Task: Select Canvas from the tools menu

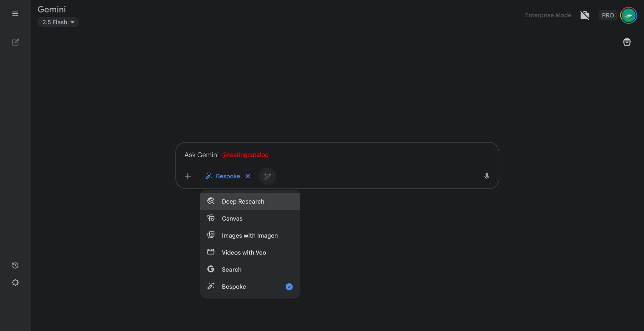Action: 250,218
